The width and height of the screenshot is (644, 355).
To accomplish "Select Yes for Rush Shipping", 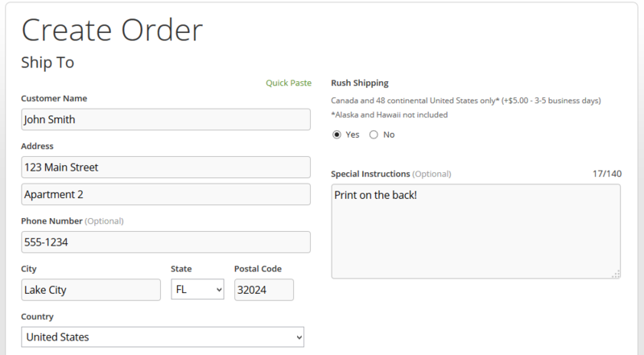I will pos(336,134).
